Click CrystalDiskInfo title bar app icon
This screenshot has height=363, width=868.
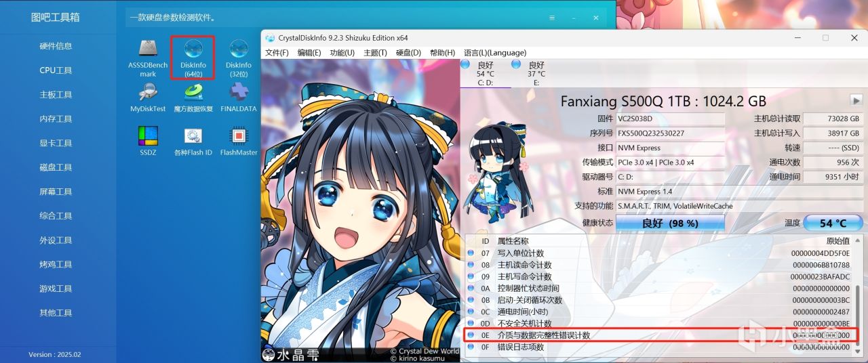[271, 38]
